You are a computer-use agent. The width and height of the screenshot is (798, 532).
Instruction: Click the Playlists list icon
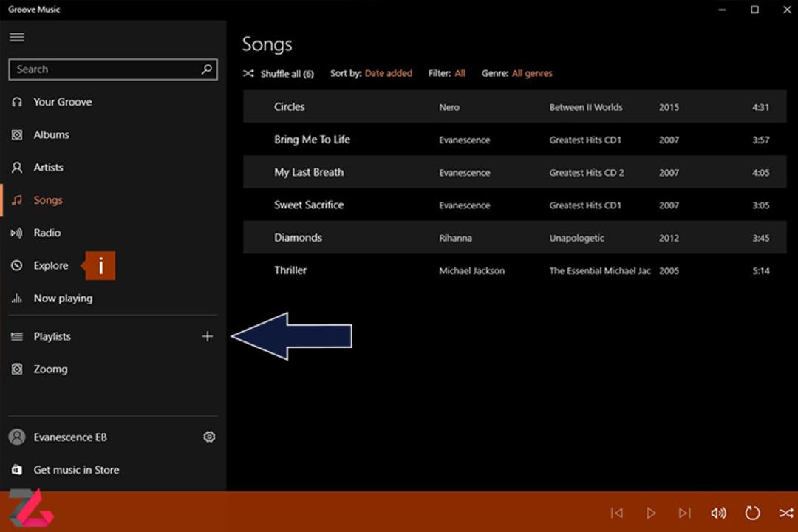tap(17, 336)
